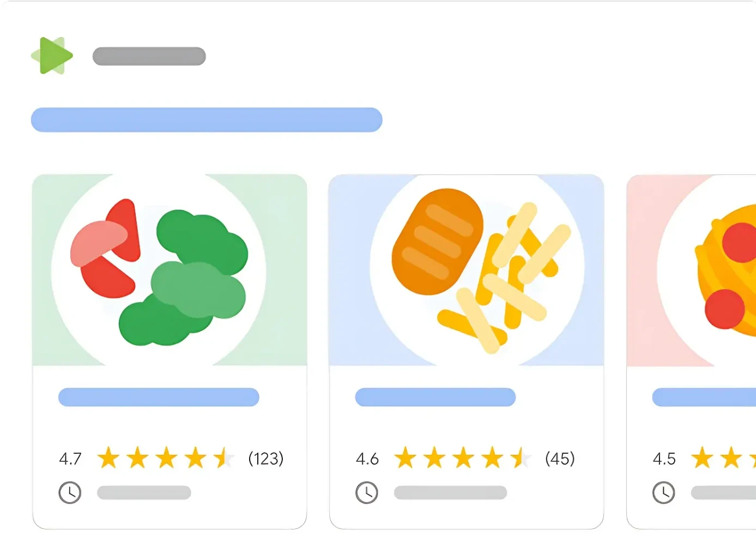Click the gray site name beside the logo
Image resolution: width=756 pixels, height=554 pixels.
[149, 56]
